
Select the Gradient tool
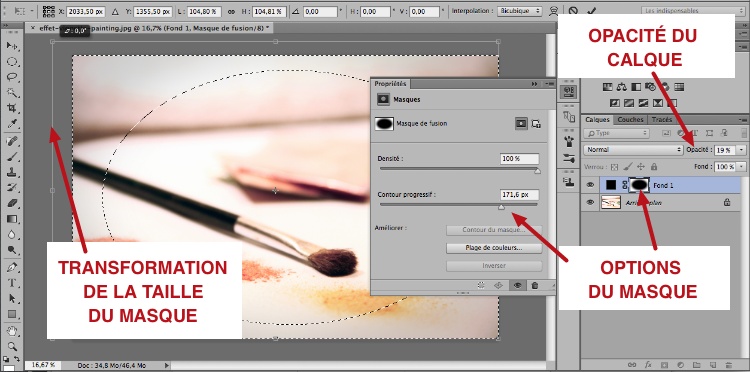[x=12, y=219]
